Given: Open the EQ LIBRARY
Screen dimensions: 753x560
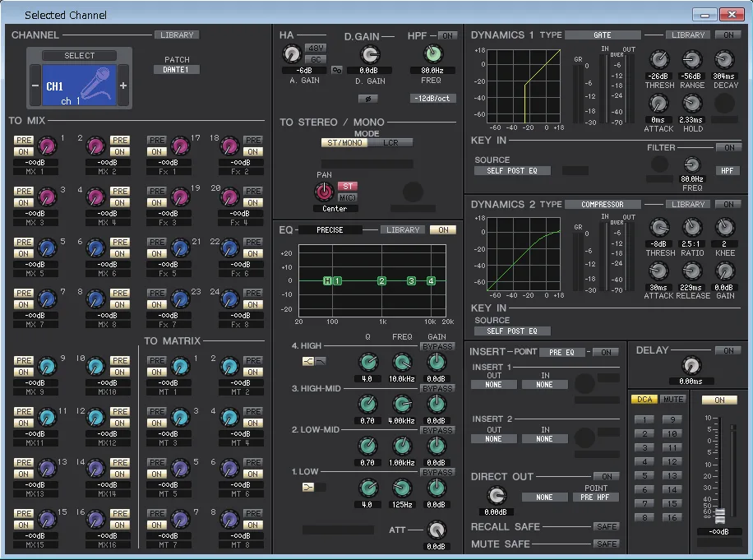Looking at the screenshot, I should [403, 230].
